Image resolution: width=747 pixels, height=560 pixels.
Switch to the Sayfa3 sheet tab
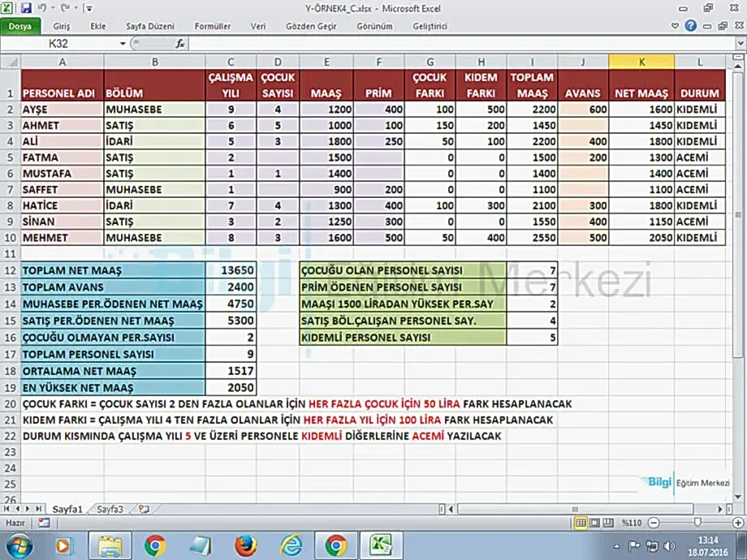110,510
